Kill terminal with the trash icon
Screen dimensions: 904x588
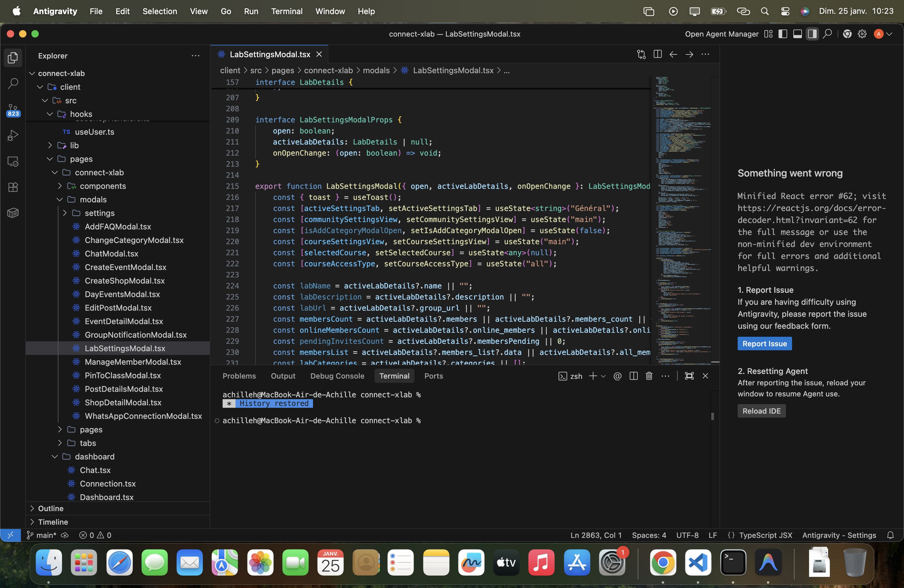[x=649, y=376]
